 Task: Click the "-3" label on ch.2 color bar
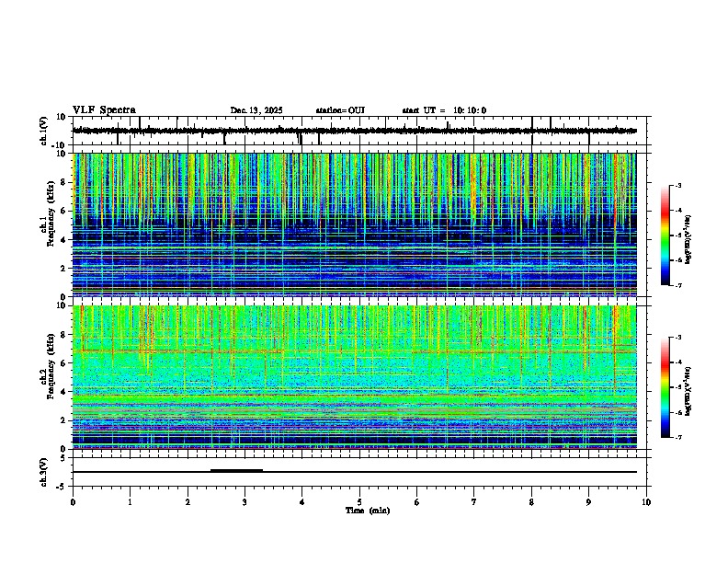[x=678, y=338]
